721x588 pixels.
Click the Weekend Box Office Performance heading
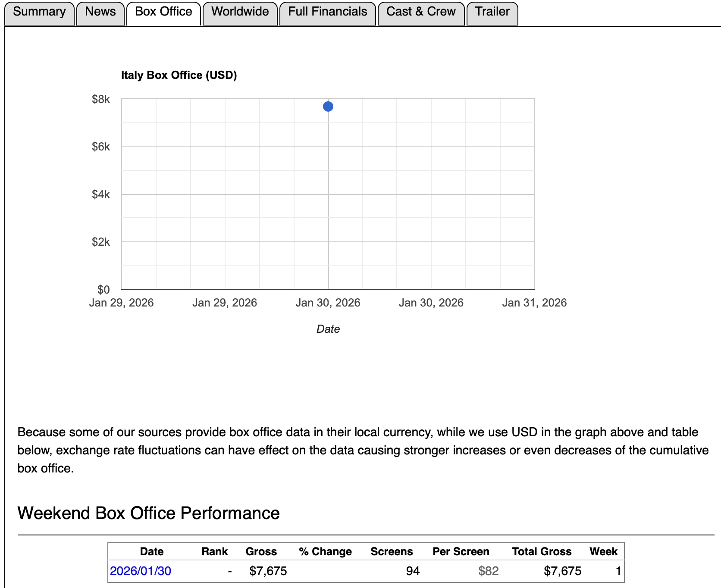tap(148, 513)
